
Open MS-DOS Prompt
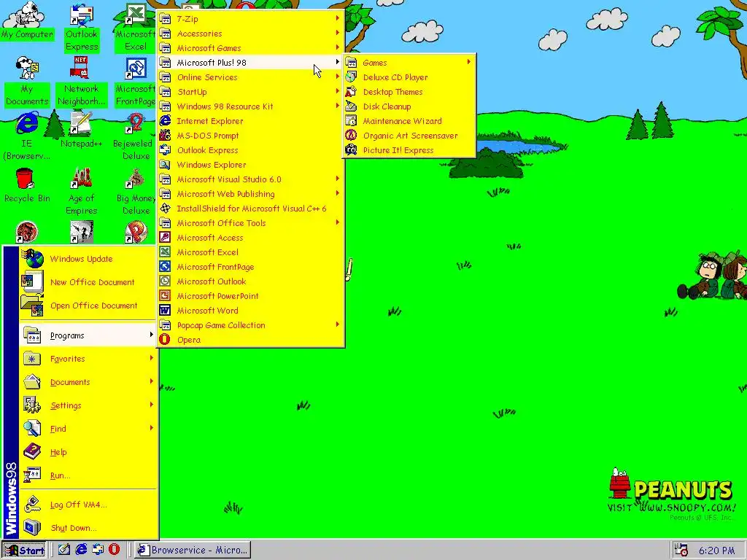(x=251, y=136)
